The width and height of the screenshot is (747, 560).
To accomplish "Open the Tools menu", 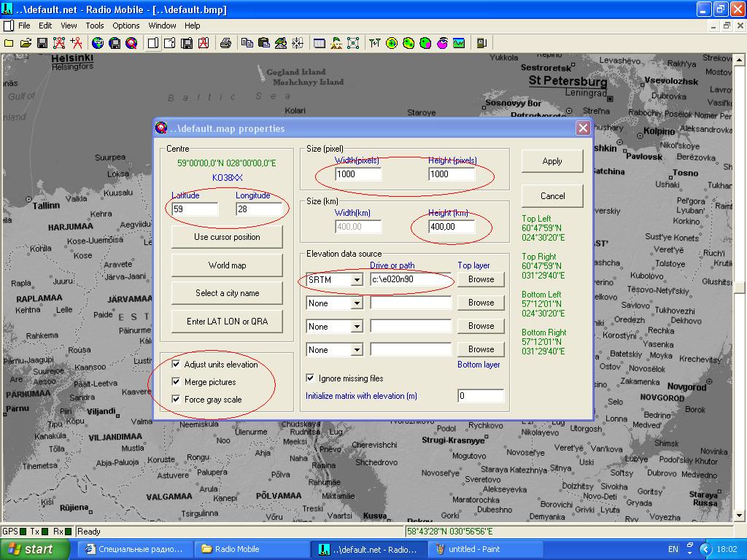I will click(95, 26).
